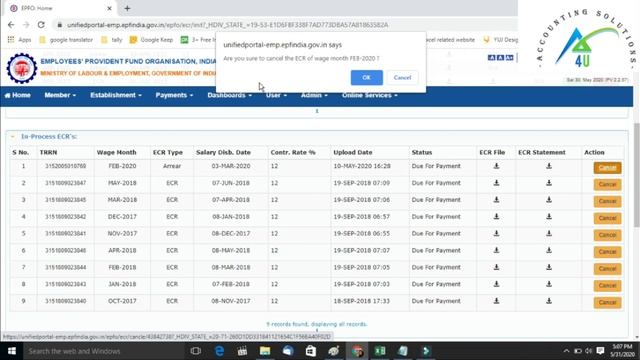The width and height of the screenshot is (640, 360).
Task: Download ECR statement for FEB-2020 row
Action: coord(549,166)
